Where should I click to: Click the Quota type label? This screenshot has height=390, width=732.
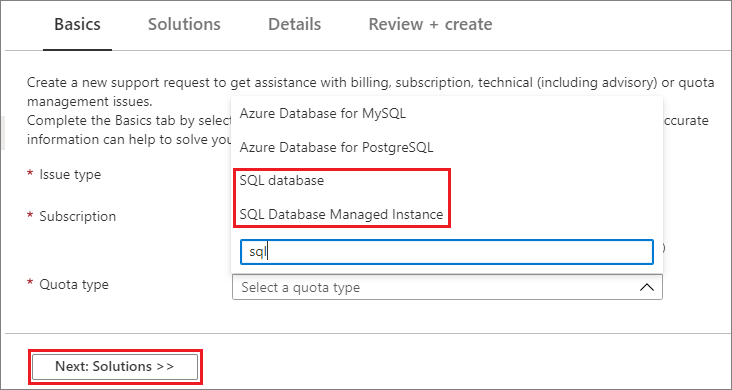tap(74, 284)
